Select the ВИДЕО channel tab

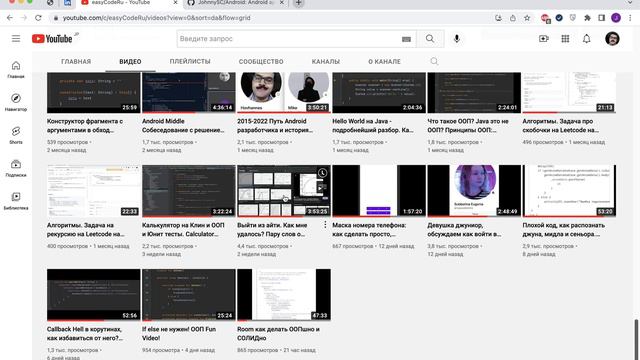tap(130, 62)
